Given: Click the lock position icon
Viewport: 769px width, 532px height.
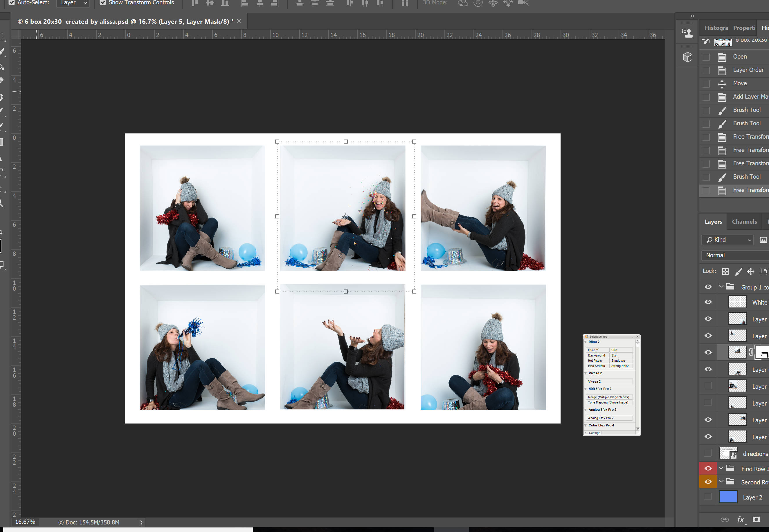Looking at the screenshot, I should [x=751, y=271].
